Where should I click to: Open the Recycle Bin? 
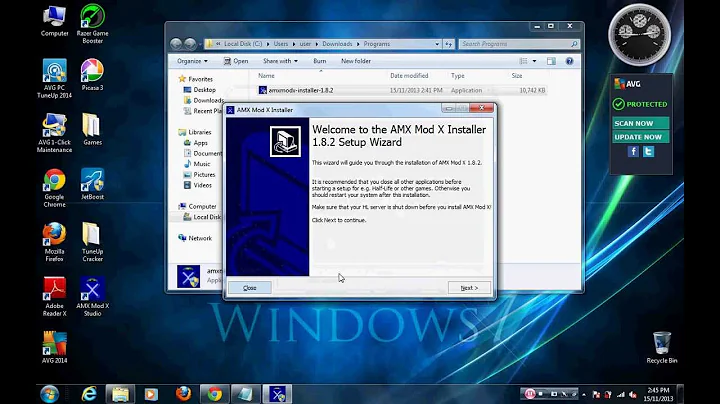(662, 348)
